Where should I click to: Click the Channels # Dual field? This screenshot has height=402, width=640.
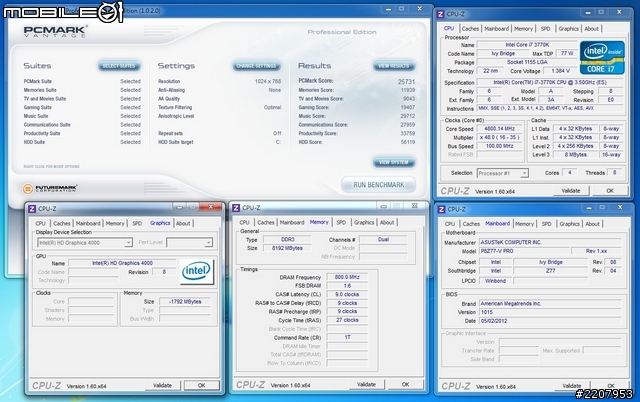coord(383,240)
